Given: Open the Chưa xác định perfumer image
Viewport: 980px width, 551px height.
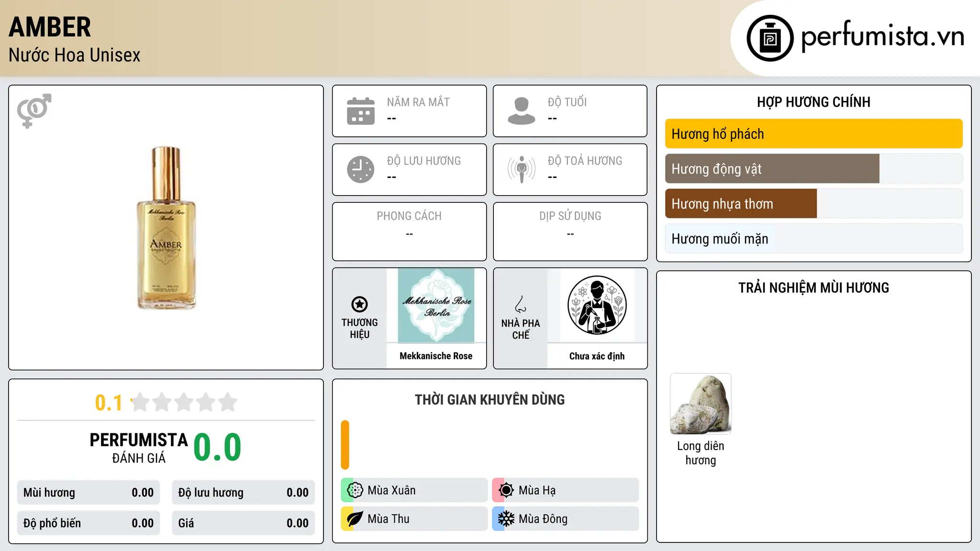Looking at the screenshot, I should coord(597,305).
